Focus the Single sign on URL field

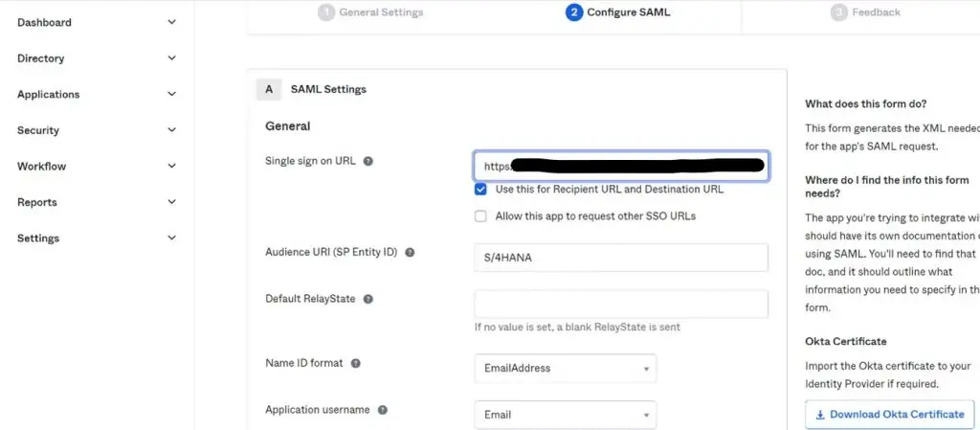pos(621,167)
